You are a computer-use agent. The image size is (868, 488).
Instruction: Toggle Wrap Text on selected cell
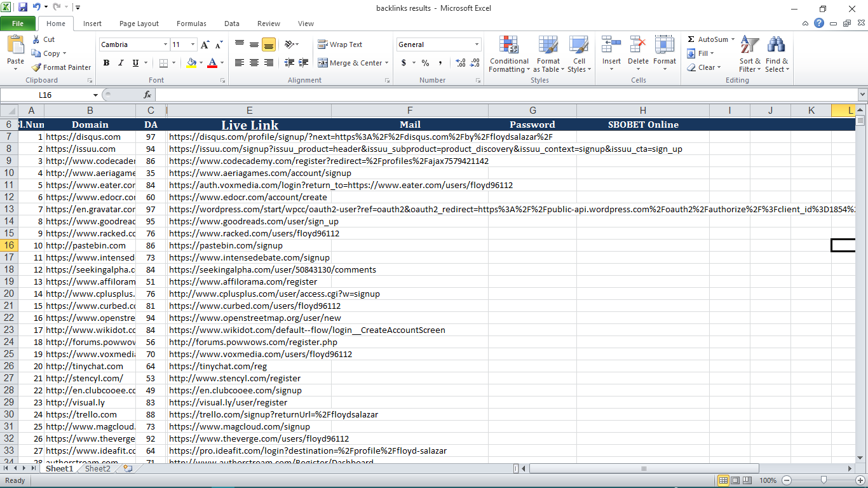(x=340, y=44)
